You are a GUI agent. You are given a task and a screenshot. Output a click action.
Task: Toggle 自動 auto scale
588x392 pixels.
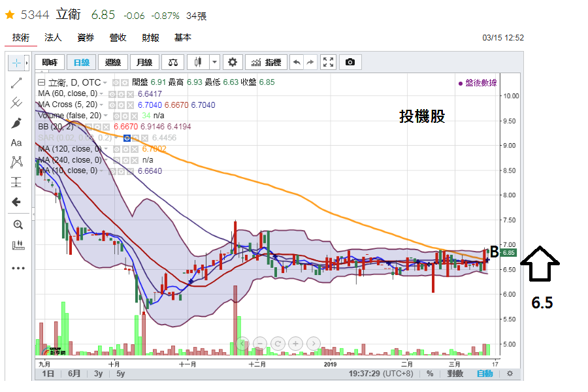click(485, 374)
